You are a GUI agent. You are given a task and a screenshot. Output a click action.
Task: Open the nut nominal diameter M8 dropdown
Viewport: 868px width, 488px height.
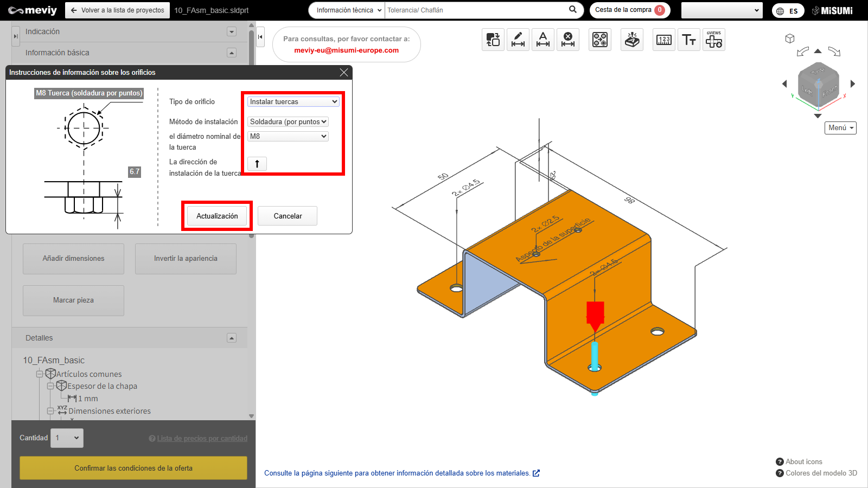coord(288,137)
